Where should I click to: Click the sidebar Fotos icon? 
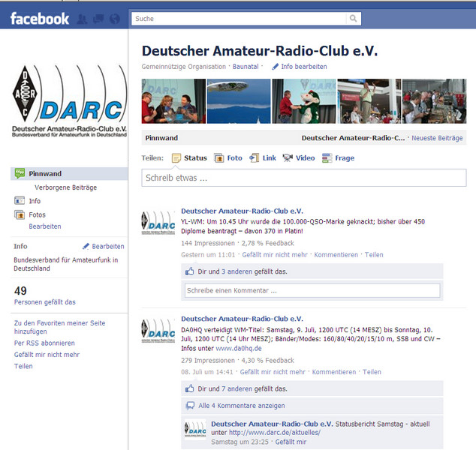pyautogui.click(x=20, y=214)
